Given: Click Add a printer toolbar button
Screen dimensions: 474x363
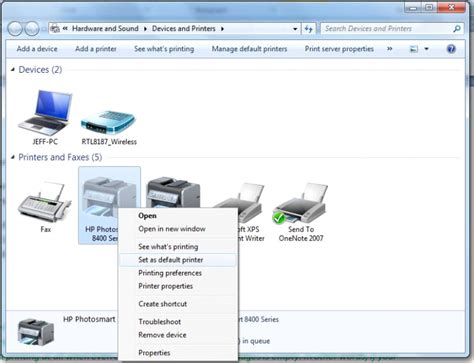Looking at the screenshot, I should click(96, 49).
